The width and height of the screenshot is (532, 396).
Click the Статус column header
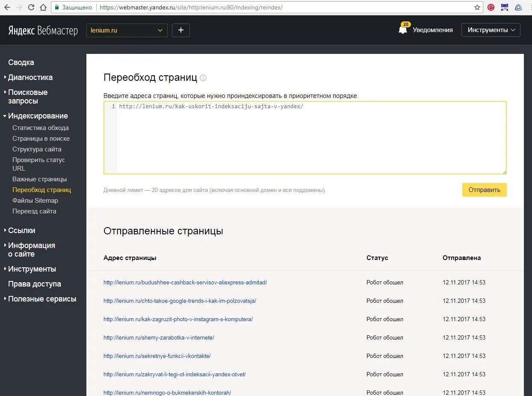(377, 258)
